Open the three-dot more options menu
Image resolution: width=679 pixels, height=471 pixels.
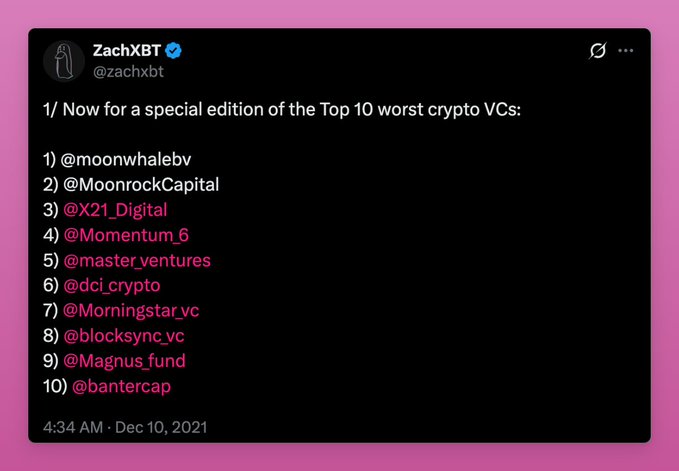[x=626, y=51]
